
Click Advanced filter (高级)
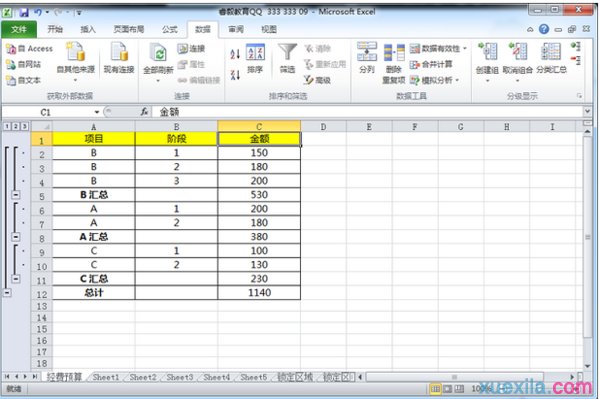point(317,80)
